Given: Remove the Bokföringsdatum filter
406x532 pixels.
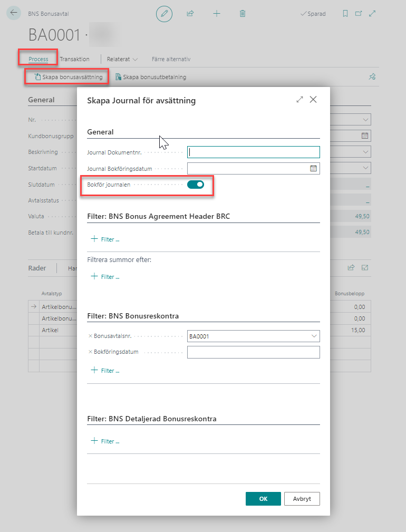Looking at the screenshot, I should click(x=90, y=352).
